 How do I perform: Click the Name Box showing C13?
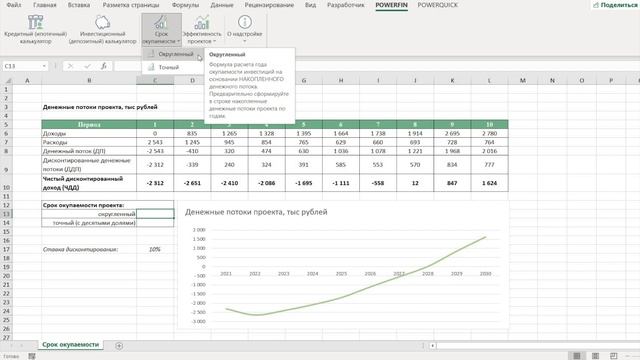coord(21,66)
